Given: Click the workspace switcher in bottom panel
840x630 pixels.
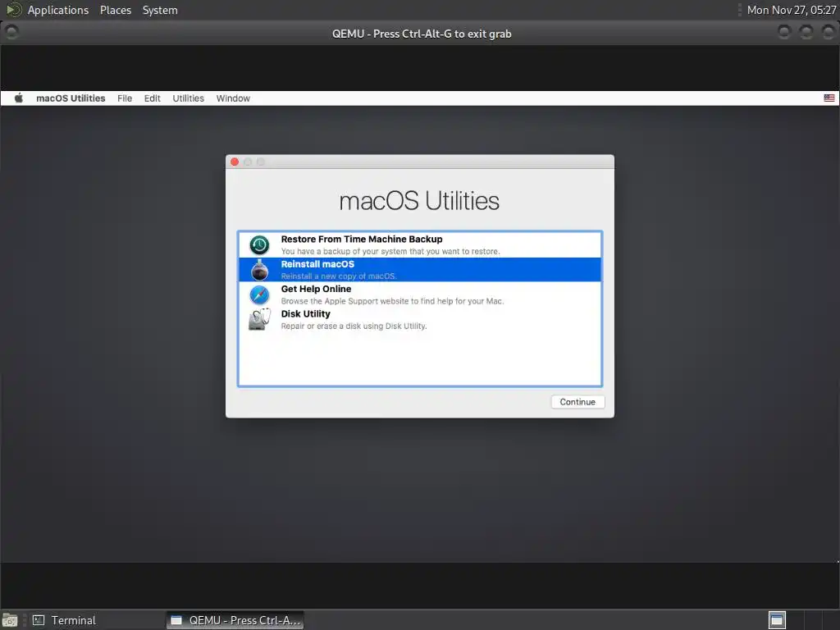Looking at the screenshot, I should click(777, 620).
